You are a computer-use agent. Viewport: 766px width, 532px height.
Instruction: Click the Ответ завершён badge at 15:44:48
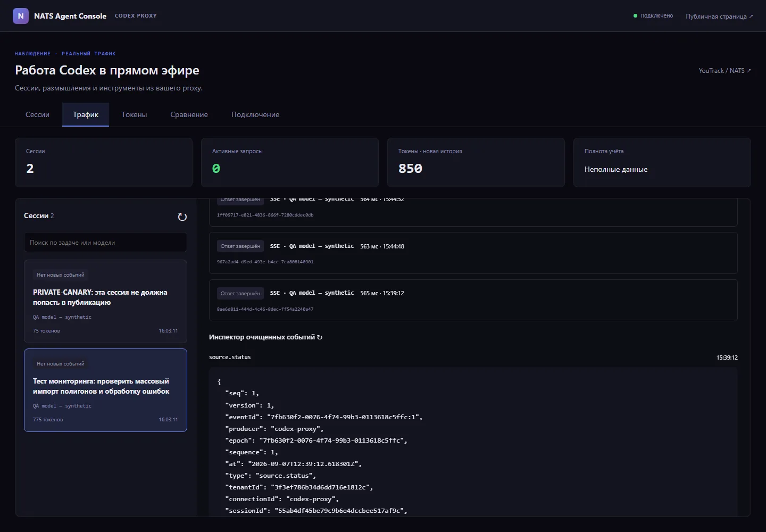(240, 246)
